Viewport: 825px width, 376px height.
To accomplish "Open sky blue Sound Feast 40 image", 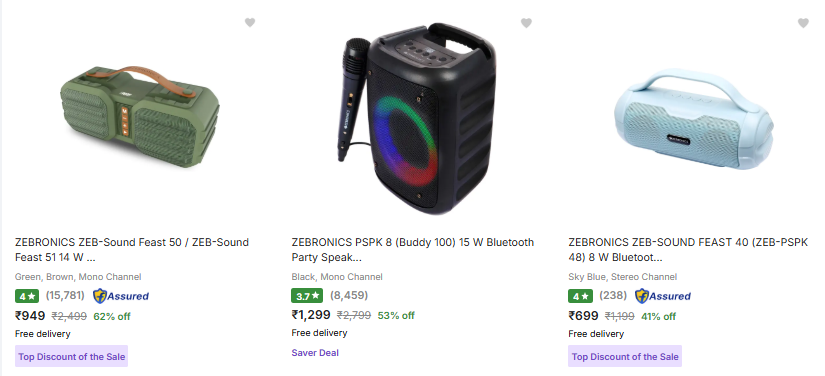I will tap(693, 119).
